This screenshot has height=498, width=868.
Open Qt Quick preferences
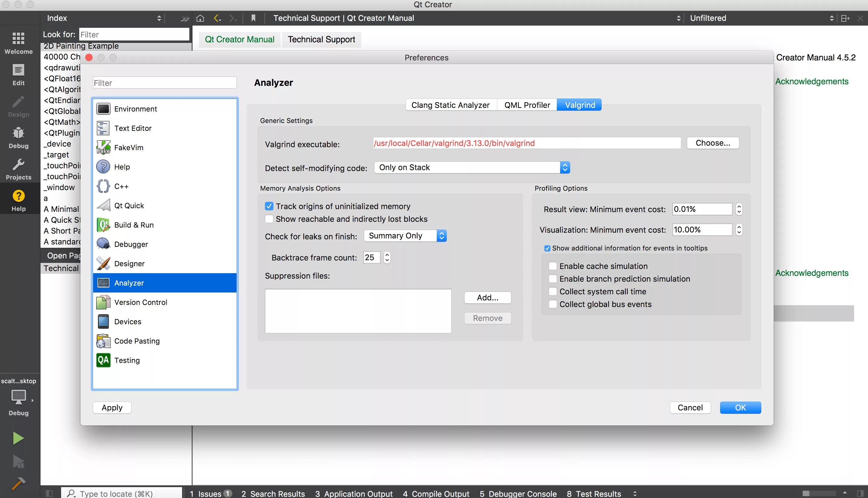pyautogui.click(x=165, y=205)
